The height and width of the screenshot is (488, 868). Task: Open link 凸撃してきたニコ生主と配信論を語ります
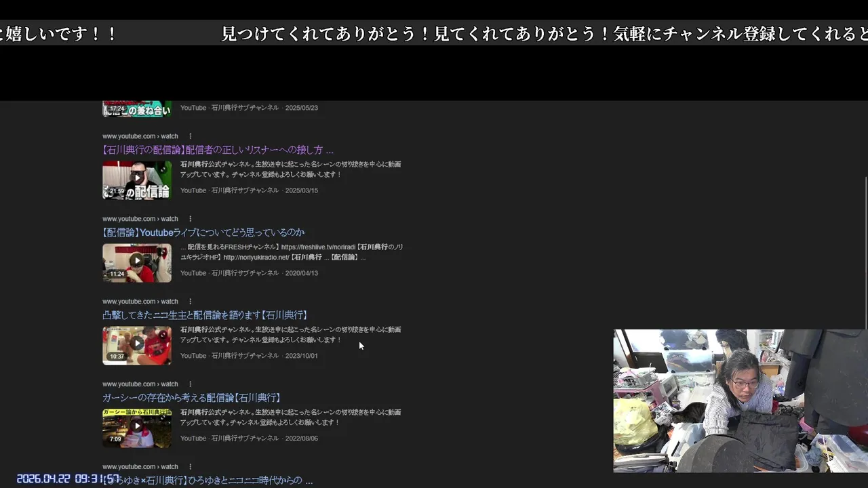(x=205, y=315)
